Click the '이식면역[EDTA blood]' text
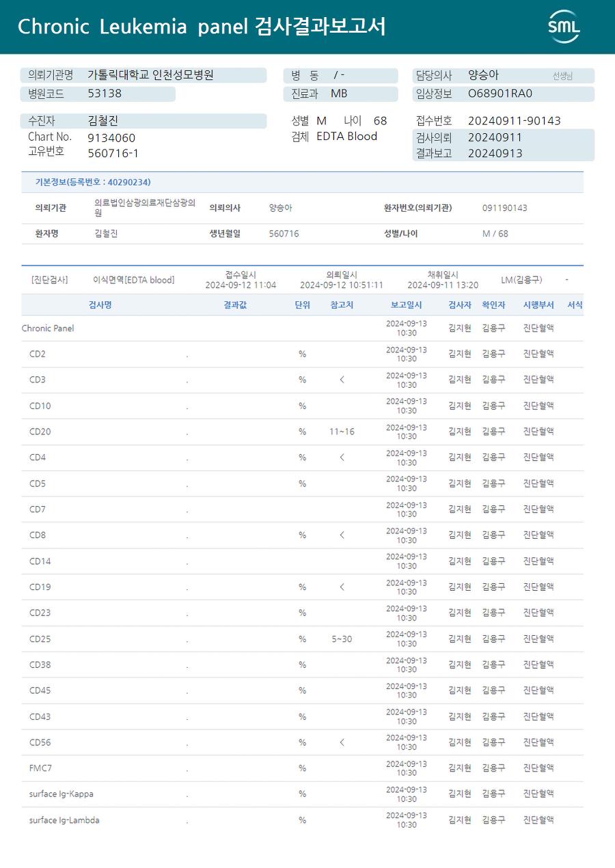The image size is (615, 868). 134,280
